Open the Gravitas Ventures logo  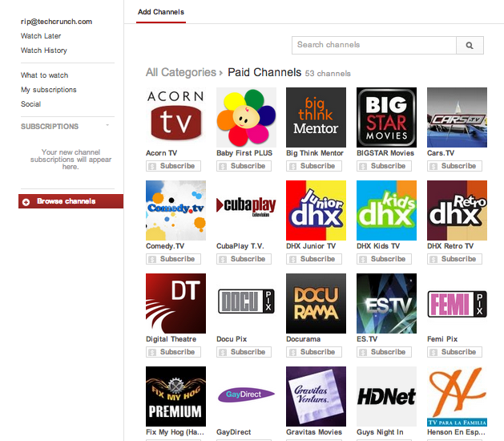click(316, 396)
